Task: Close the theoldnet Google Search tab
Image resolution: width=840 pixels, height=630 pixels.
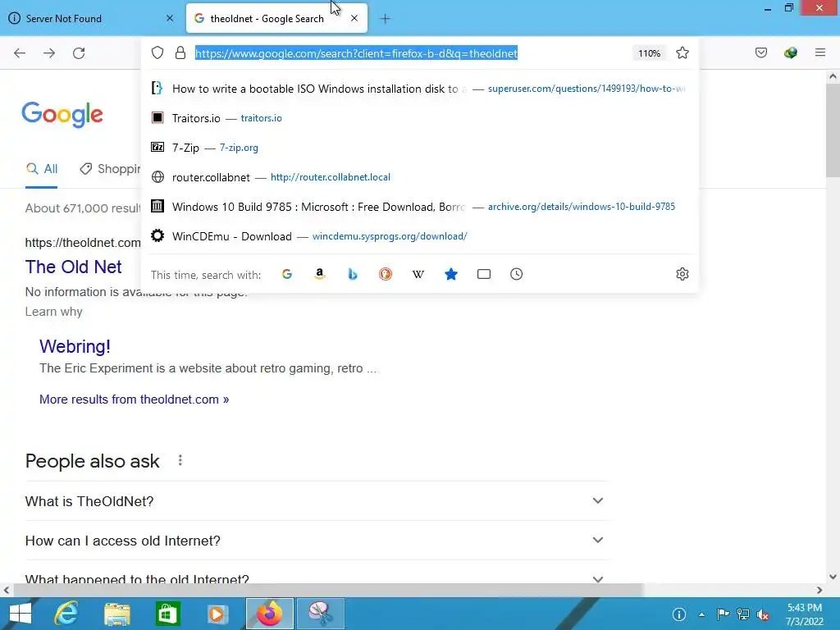Action: click(354, 18)
